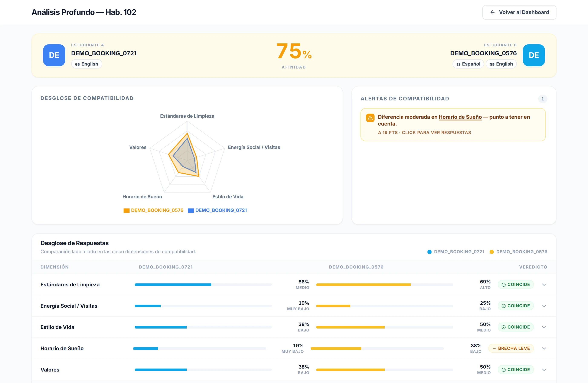The image size is (588, 383).
Task: Click Estudiante A blue DE avatar
Action: pyautogui.click(x=54, y=55)
